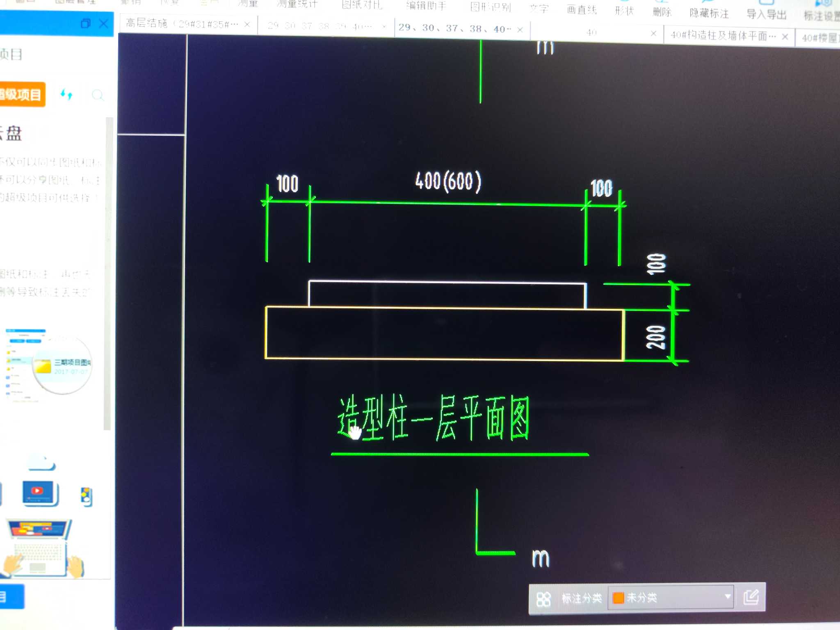Click the 400(600) dimension text
This screenshot has height=630, width=840.
448,181
